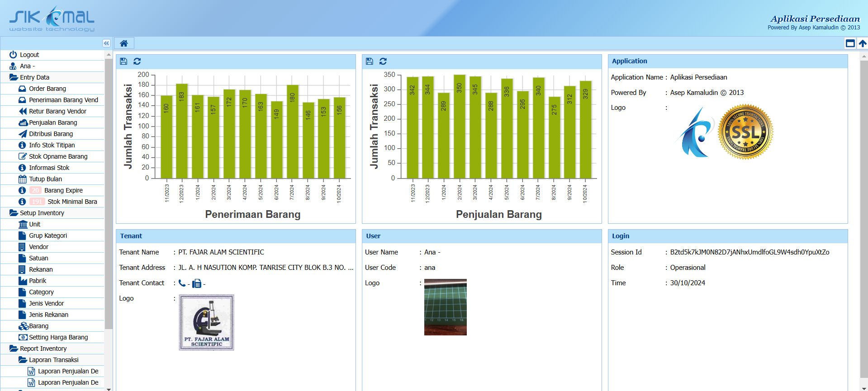Click the maximize panel icon in tab bar
Screen dimensions: 868x391
point(850,43)
